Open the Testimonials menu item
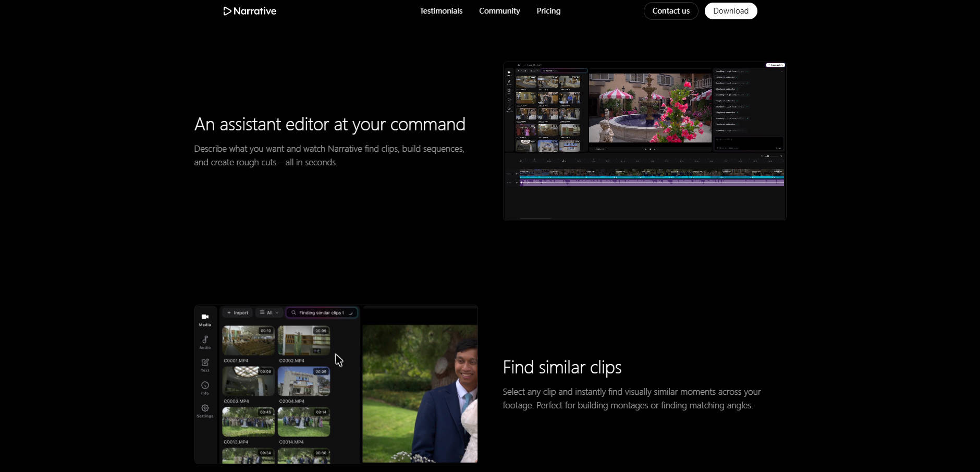Viewport: 980px width, 472px height. coord(441,11)
